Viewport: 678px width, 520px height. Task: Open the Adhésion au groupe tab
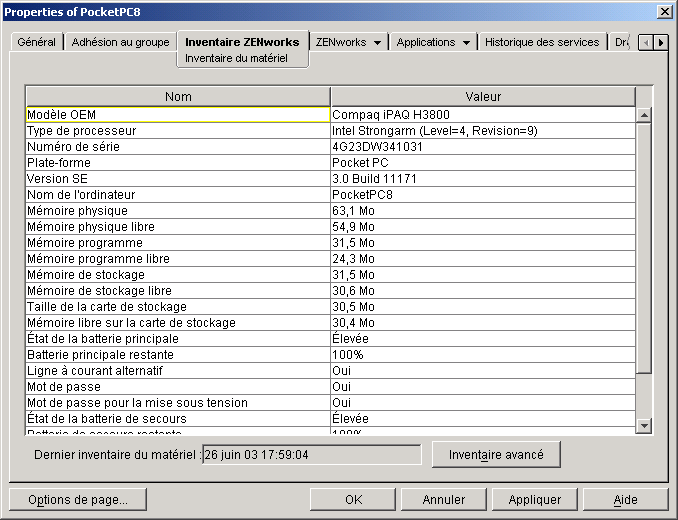click(x=121, y=42)
